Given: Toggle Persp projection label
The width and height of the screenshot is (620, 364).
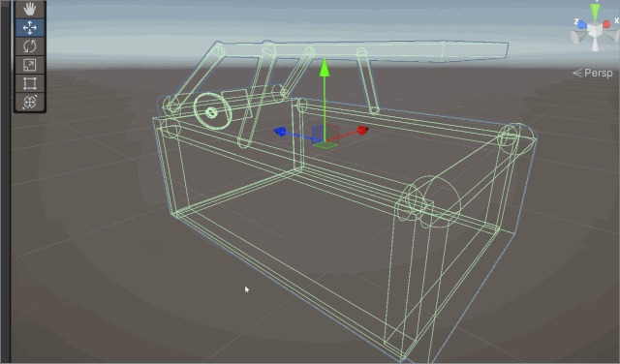Looking at the screenshot, I should click(593, 74).
